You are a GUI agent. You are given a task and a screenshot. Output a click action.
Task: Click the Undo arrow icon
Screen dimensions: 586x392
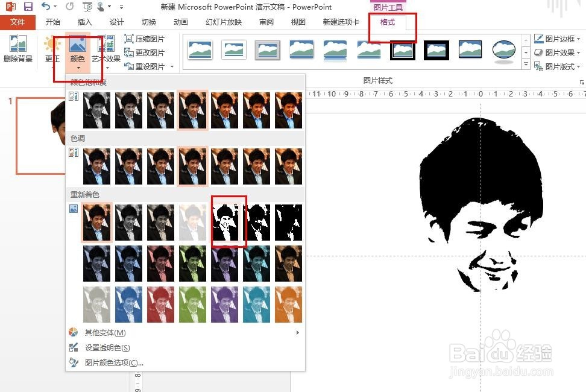click(x=46, y=7)
